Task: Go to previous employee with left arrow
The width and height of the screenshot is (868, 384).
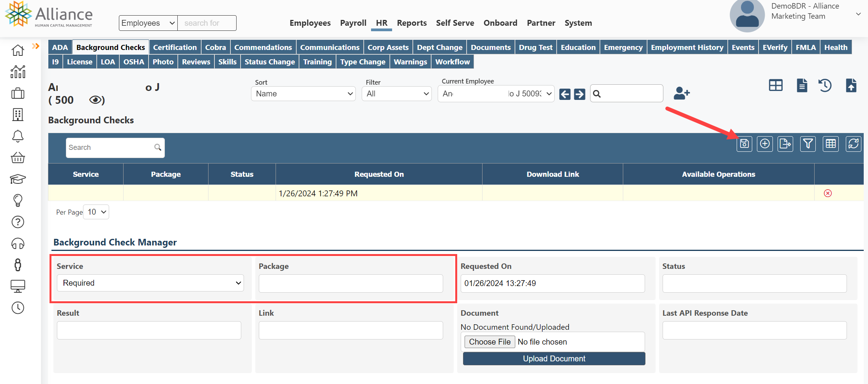Action: coord(565,94)
